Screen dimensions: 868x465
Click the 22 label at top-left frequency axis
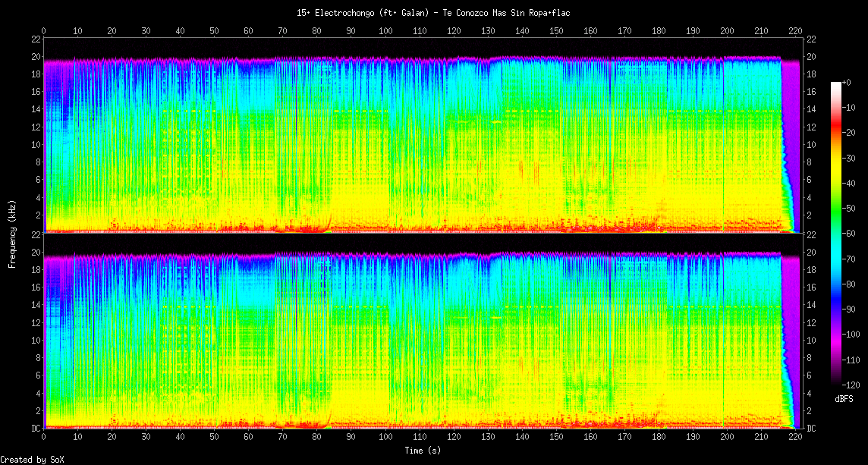[x=36, y=39]
